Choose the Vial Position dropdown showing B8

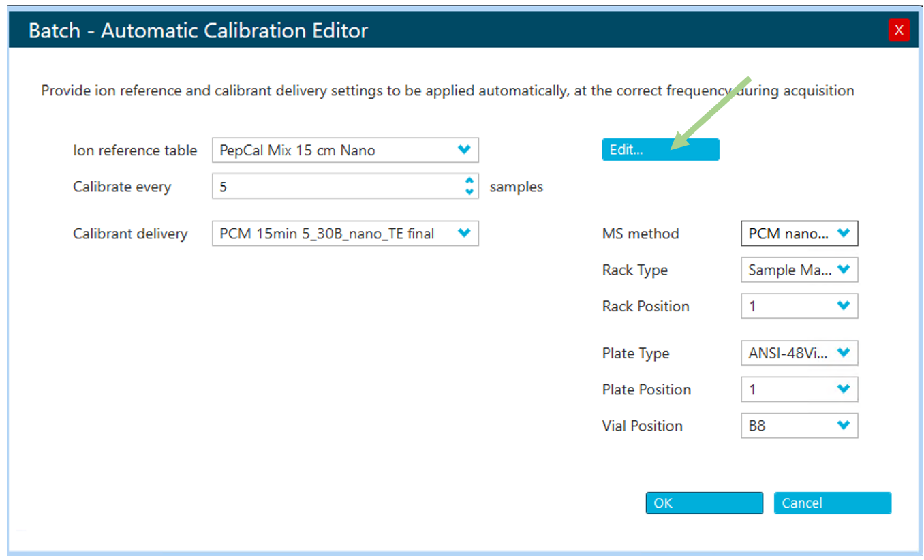pyautogui.click(x=799, y=426)
